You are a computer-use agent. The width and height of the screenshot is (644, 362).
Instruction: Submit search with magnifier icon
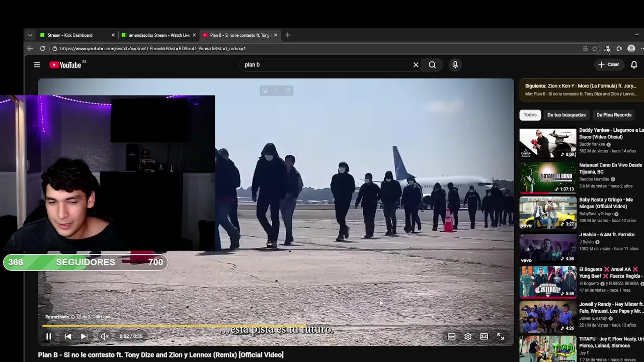432,65
